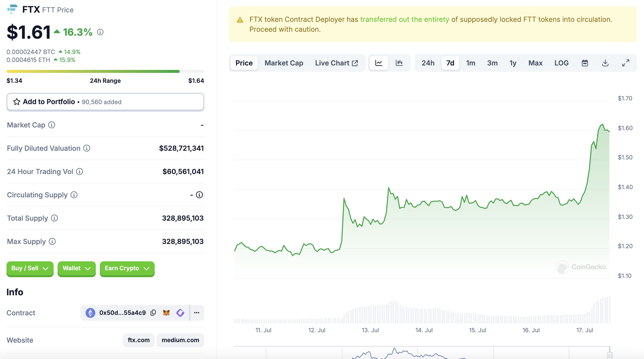Image resolution: width=644 pixels, height=359 pixels.
Task: Click the chart navigator right handle
Action: point(609,355)
